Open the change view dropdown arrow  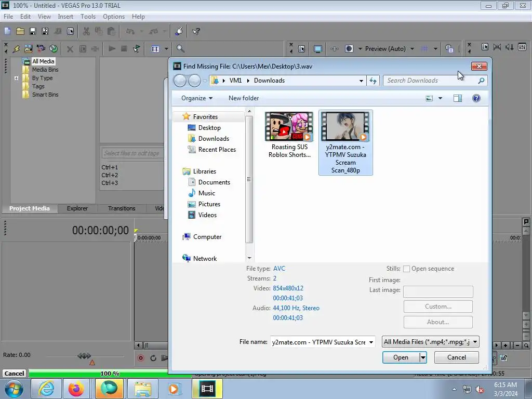(x=441, y=98)
